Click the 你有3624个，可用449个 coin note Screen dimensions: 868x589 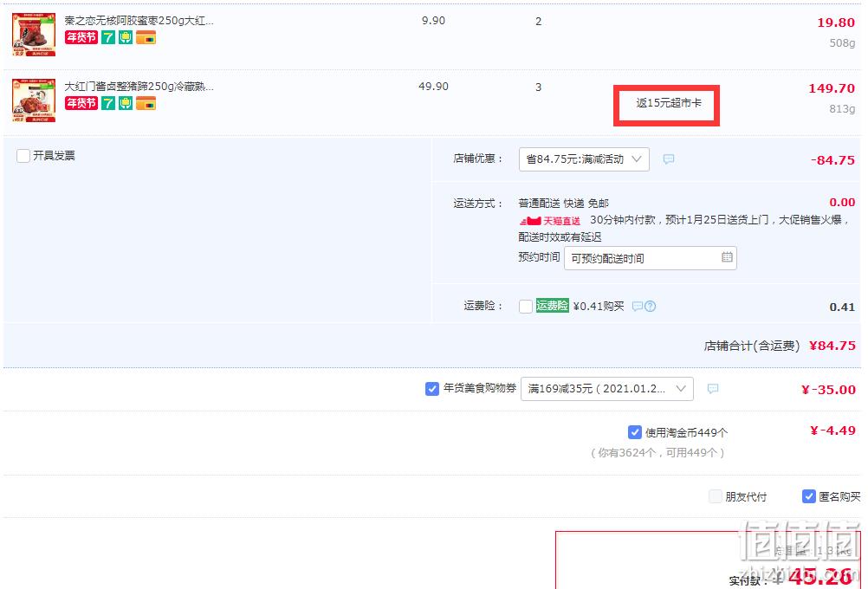tap(657, 453)
